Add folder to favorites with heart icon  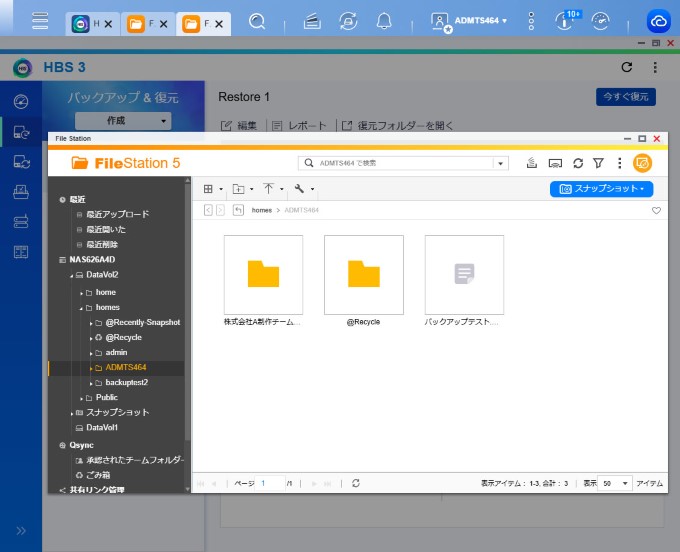[656, 210]
